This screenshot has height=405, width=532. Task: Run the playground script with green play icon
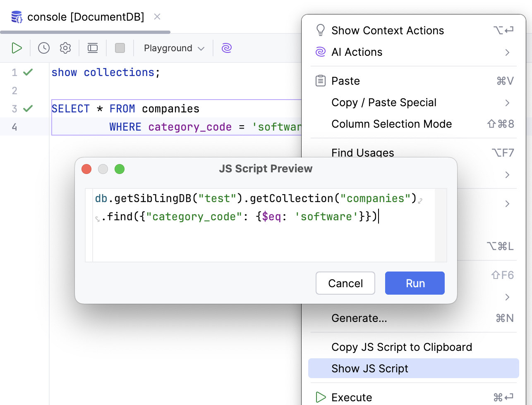(17, 48)
